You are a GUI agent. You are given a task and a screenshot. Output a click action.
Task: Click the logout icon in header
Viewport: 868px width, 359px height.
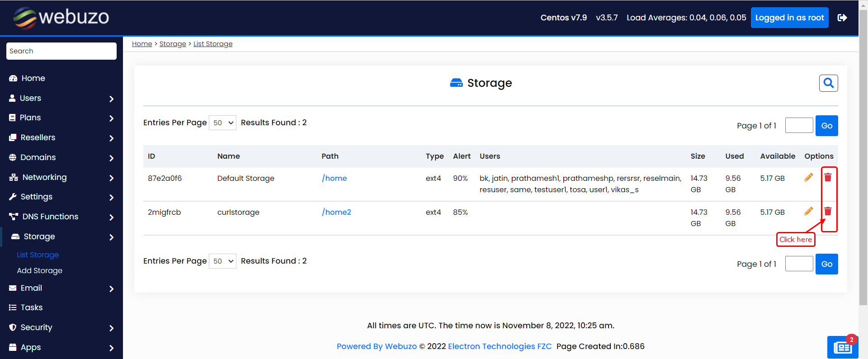click(842, 18)
